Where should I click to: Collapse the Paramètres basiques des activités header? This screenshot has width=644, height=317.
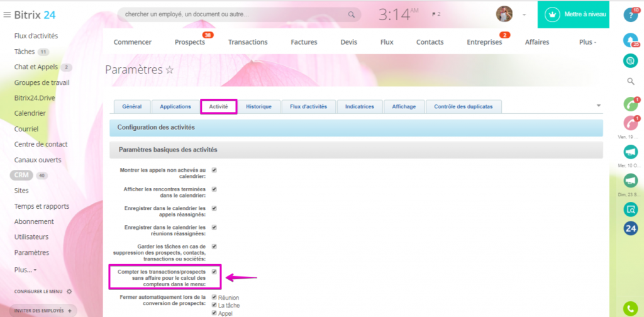coord(356,150)
